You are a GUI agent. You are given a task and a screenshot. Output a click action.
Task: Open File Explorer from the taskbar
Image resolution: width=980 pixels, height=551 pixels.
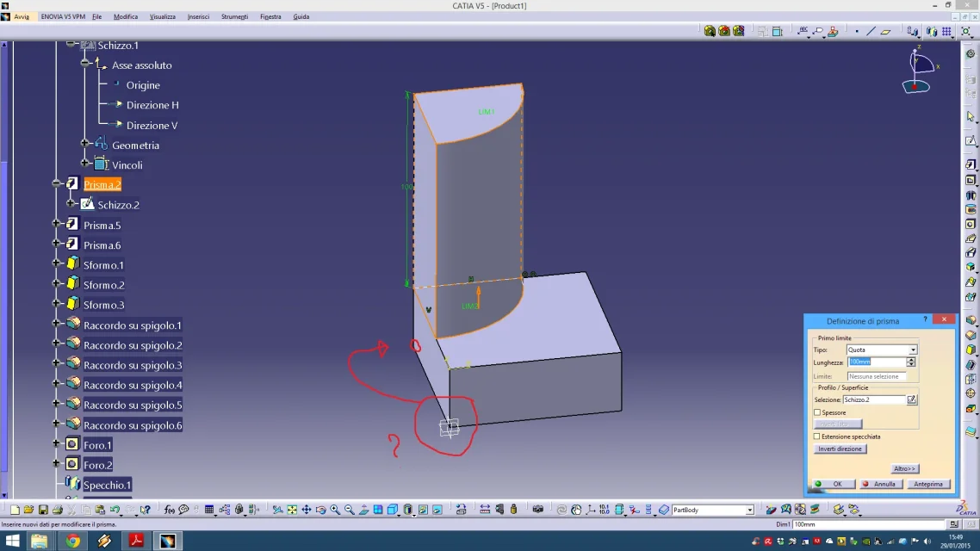(x=39, y=541)
